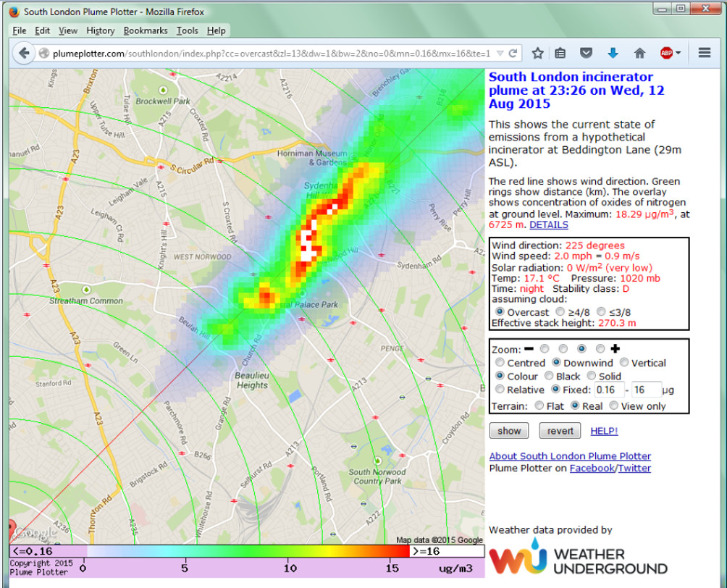Select Solid overlay style
Viewport: 727px width, 588px height.
591,376
